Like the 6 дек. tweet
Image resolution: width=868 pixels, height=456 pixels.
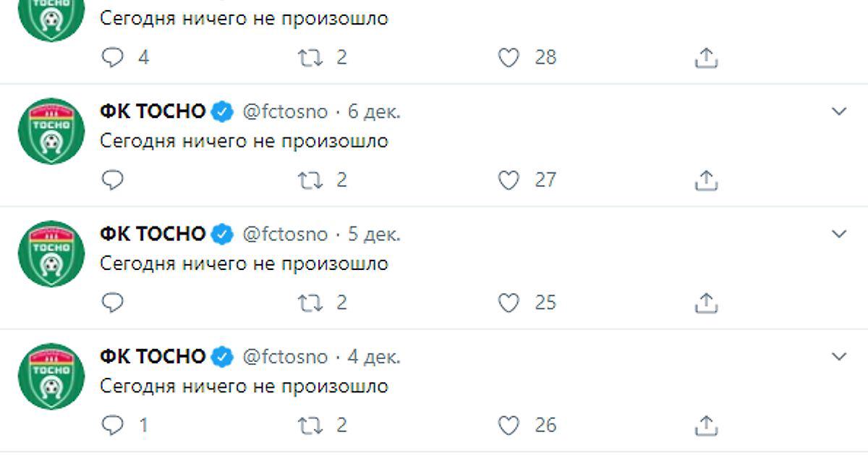click(x=509, y=180)
